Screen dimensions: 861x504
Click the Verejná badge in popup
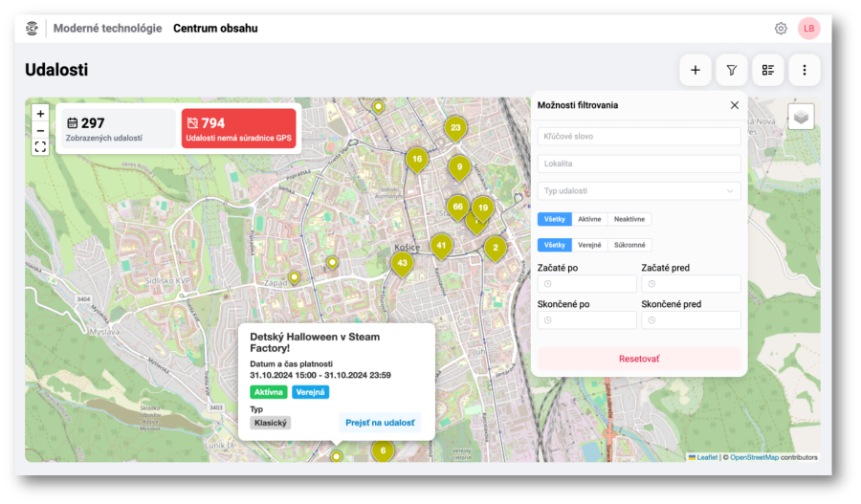point(310,392)
